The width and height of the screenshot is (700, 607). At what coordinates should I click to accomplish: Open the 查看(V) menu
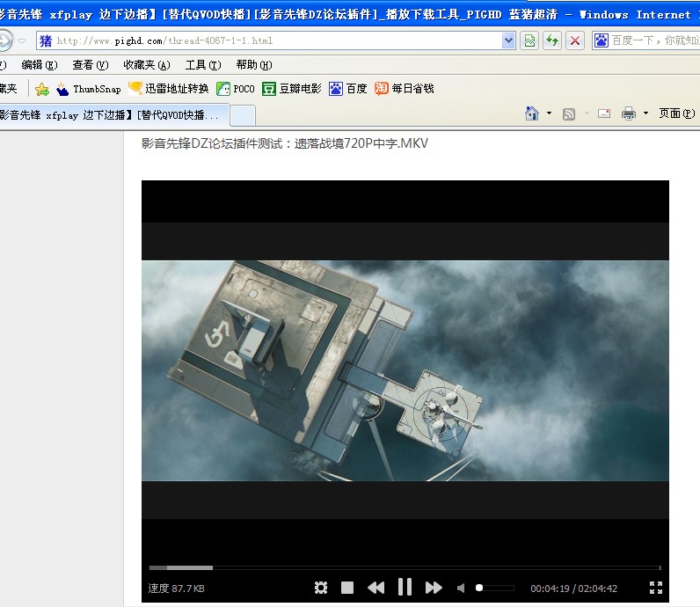click(x=91, y=65)
